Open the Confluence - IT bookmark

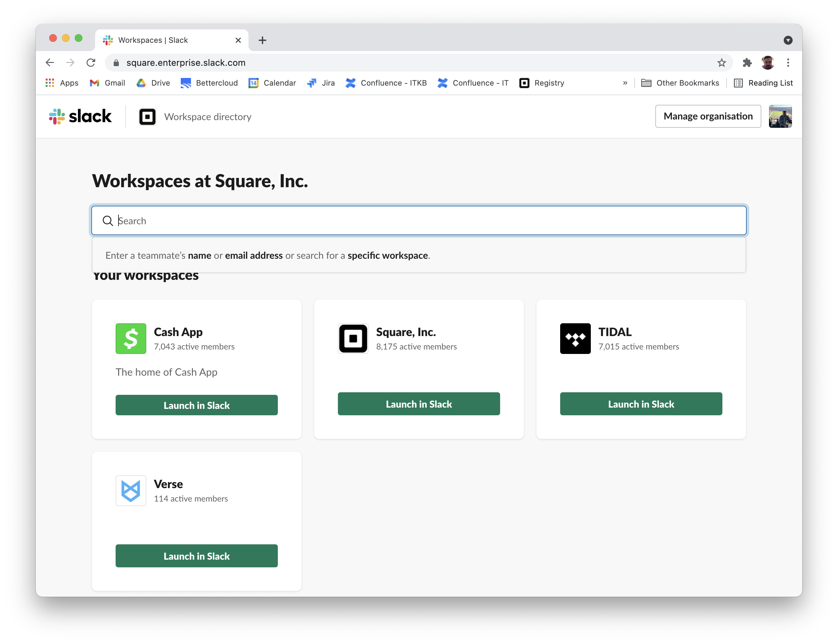click(473, 83)
